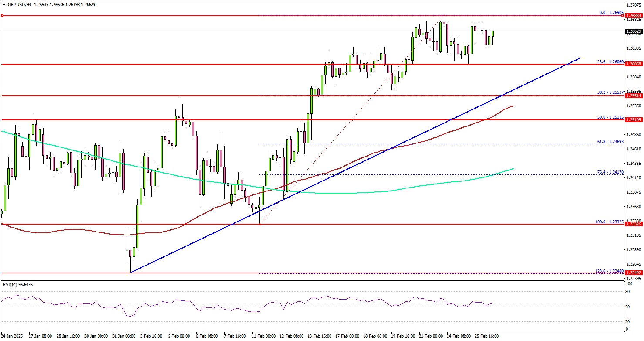Select the Fibonacci 38.2 - 1.25537 label
The width and height of the screenshot is (644, 341).
(x=611, y=92)
